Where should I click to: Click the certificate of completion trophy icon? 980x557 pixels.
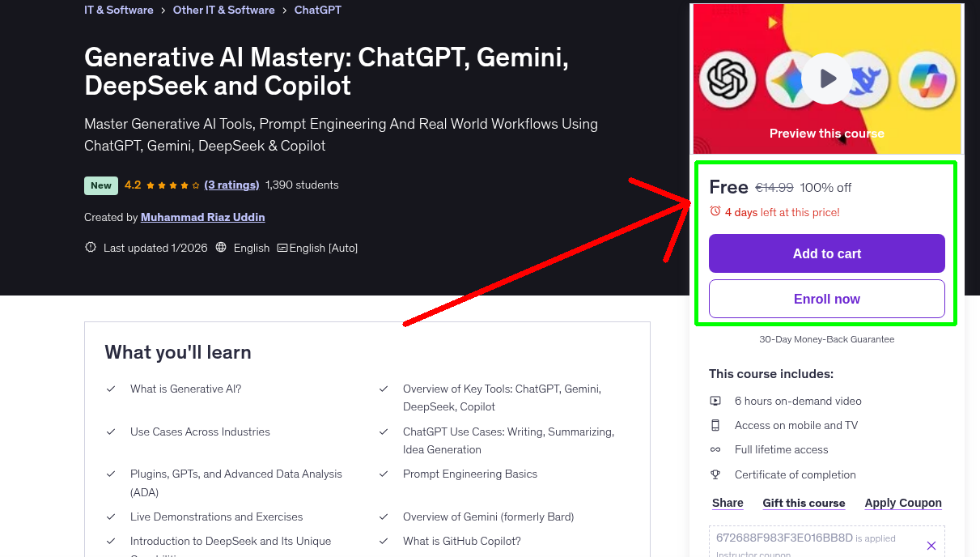(715, 474)
